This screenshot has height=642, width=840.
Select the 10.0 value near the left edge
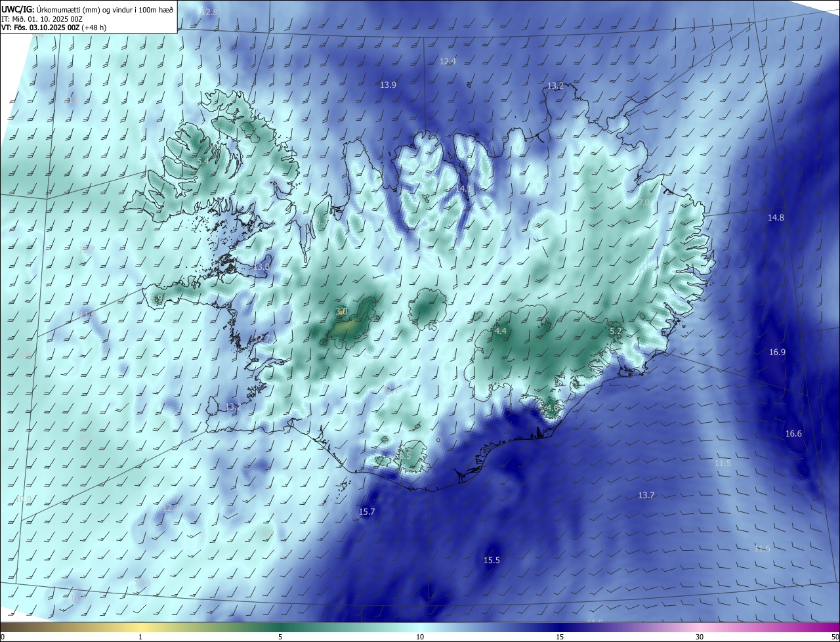coord(23,500)
